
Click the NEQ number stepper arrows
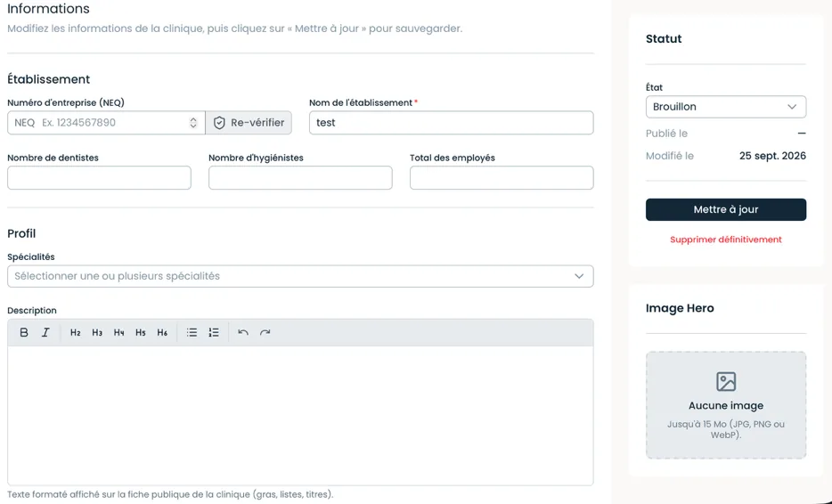tap(193, 123)
